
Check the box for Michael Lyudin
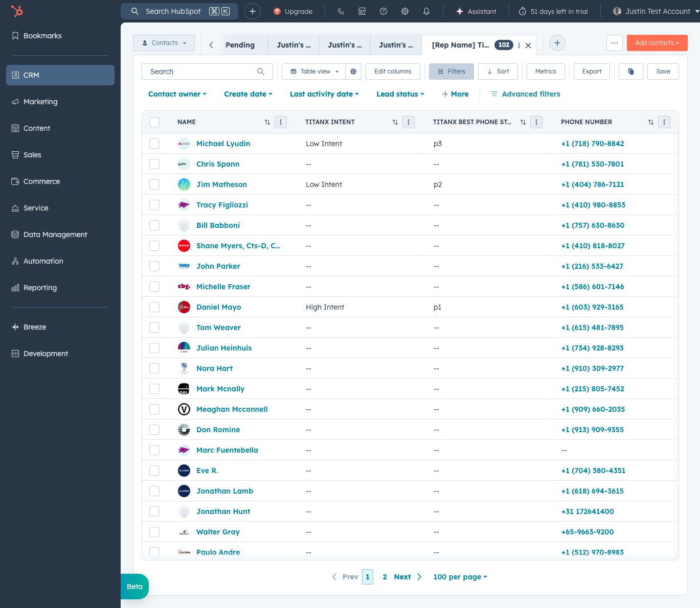click(x=154, y=144)
